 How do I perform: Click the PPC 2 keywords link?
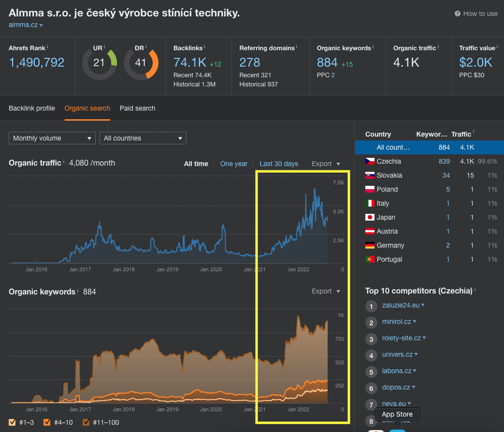(333, 75)
